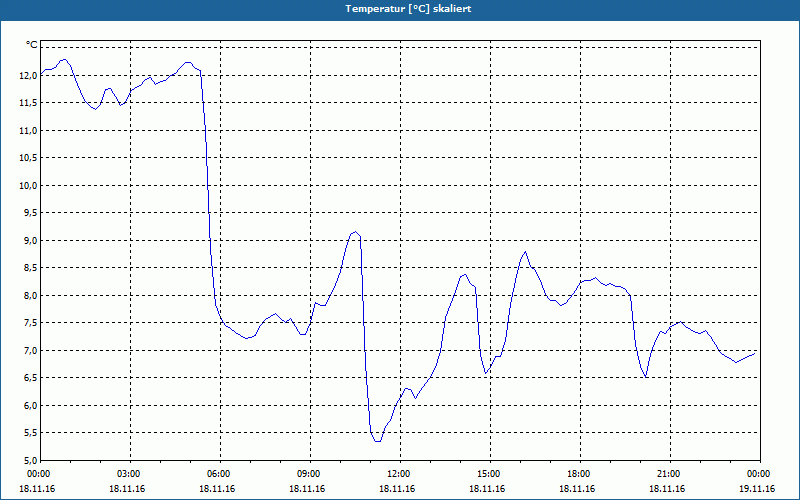This screenshot has height=500, width=800.
Task: Select the 8,5 y-axis tick label
Action: click(30, 268)
